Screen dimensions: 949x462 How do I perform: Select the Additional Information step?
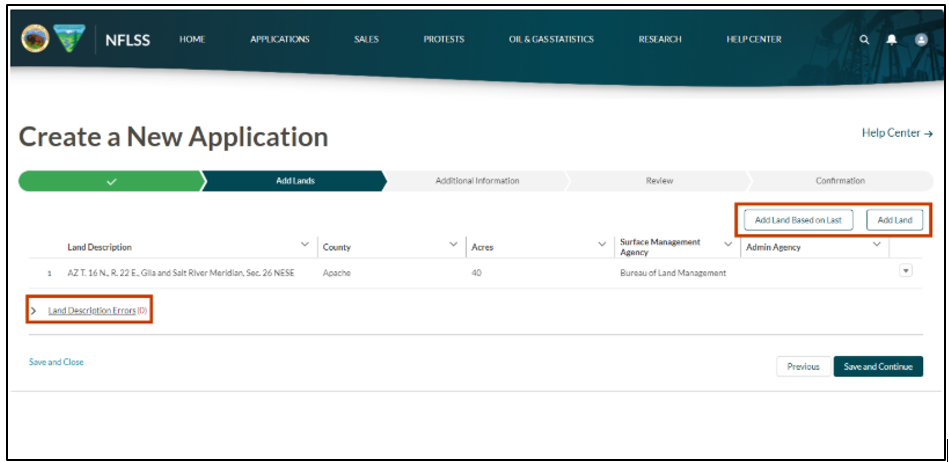pyautogui.click(x=477, y=181)
